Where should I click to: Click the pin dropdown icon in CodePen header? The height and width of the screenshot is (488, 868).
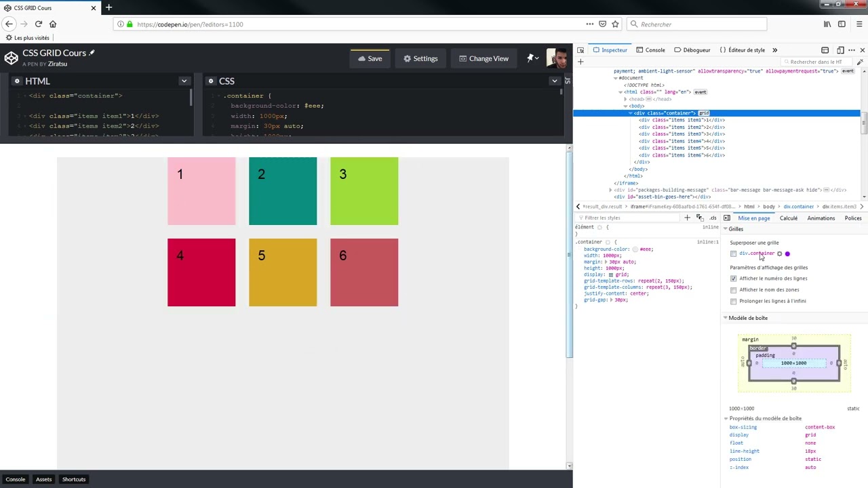[533, 58]
